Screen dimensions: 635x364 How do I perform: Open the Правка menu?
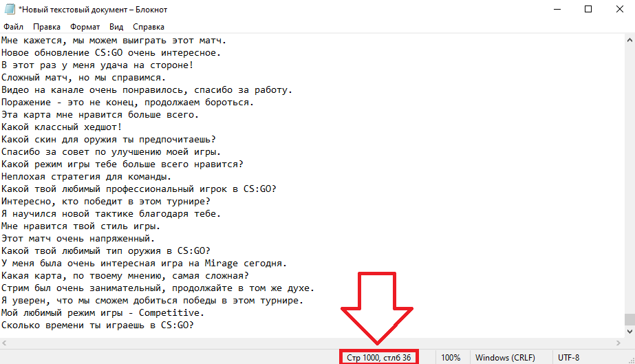click(x=47, y=27)
